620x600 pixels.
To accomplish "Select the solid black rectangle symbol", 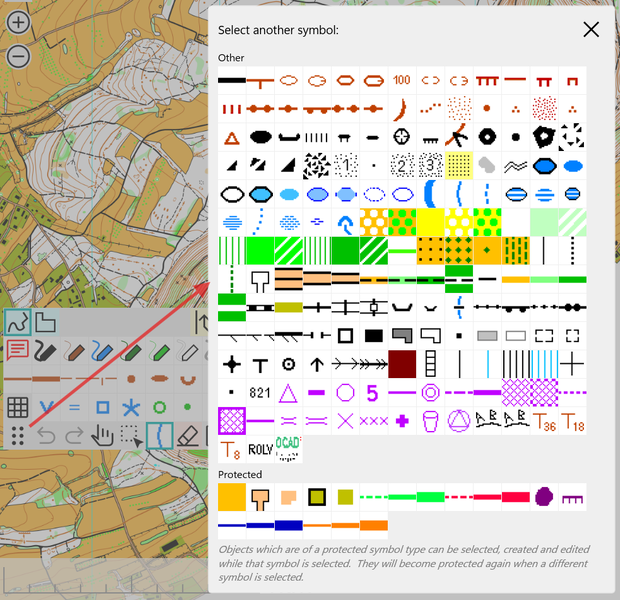I will point(374,336).
